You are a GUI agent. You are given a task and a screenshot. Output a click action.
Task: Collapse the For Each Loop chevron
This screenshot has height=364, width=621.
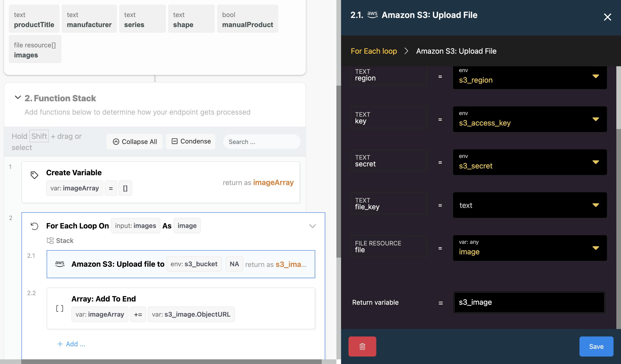pos(312,226)
